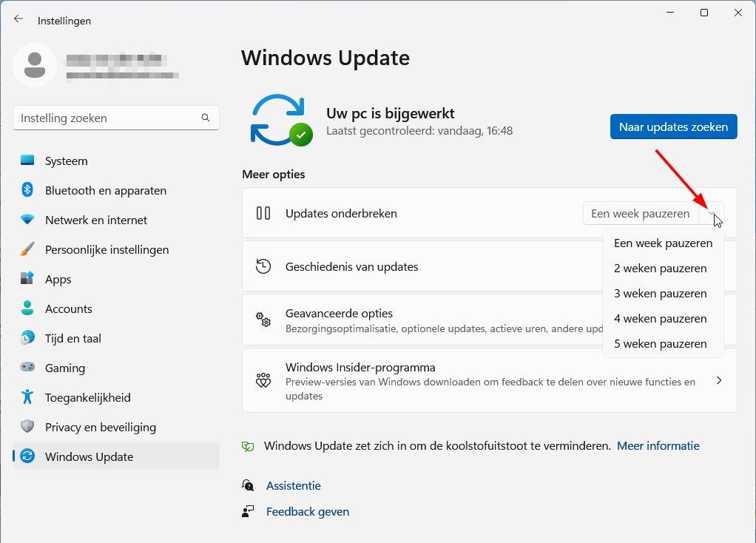This screenshot has width=756, height=543.
Task: Focus the 'Instelling zoeken' search field
Action: (x=107, y=118)
